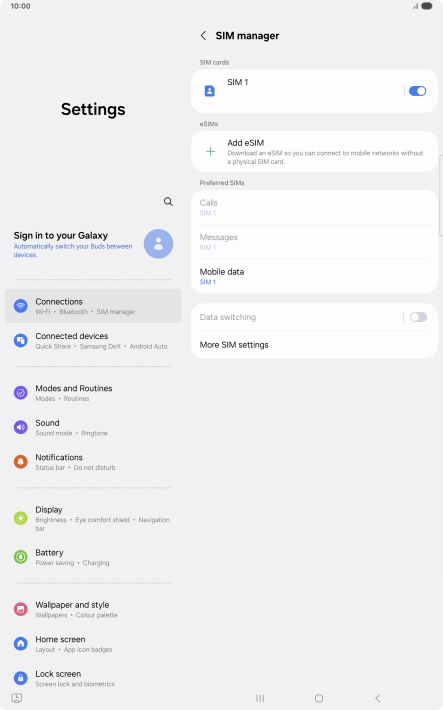Tap the SIM 1 card icon
The width and height of the screenshot is (443, 710).
coord(210,91)
